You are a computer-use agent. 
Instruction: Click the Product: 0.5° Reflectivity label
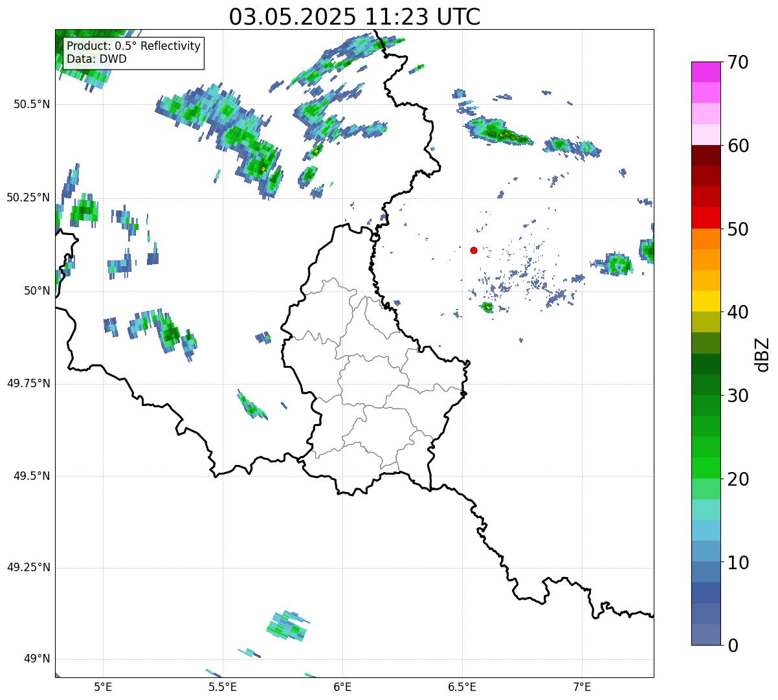134,47
